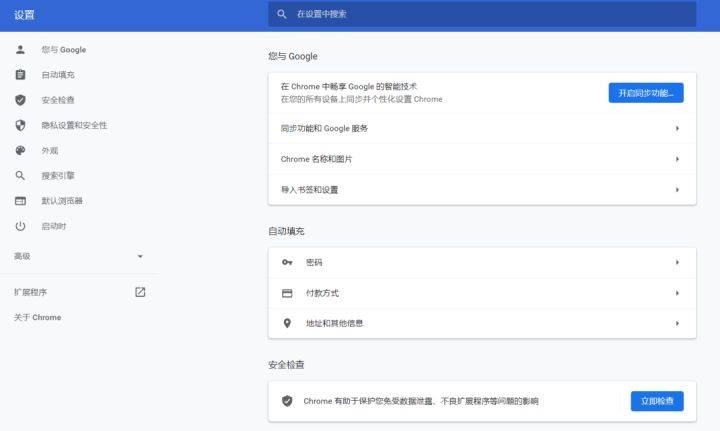Click the 高级 label in the sidebar
Image resolution: width=720 pixels, height=431 pixels.
tap(22, 256)
